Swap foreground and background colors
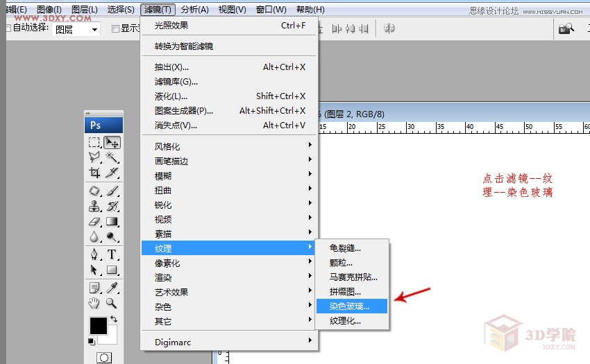This screenshot has height=364, width=590. coord(114,319)
